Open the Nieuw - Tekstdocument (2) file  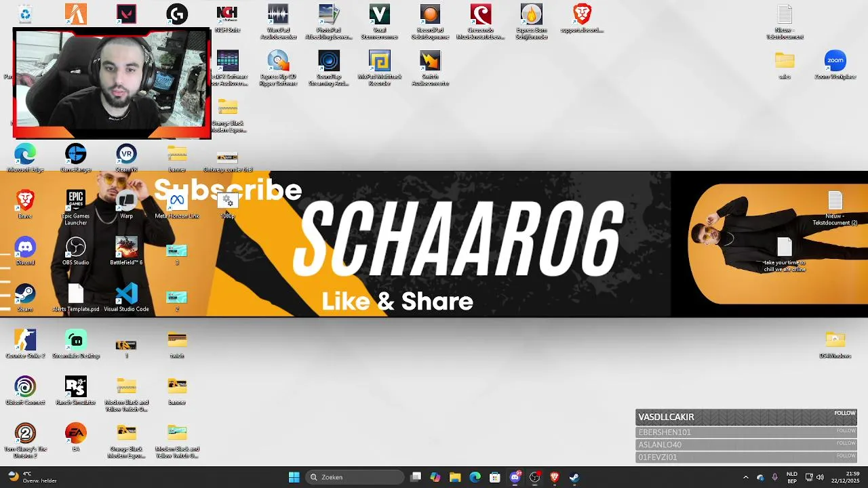[835, 208]
